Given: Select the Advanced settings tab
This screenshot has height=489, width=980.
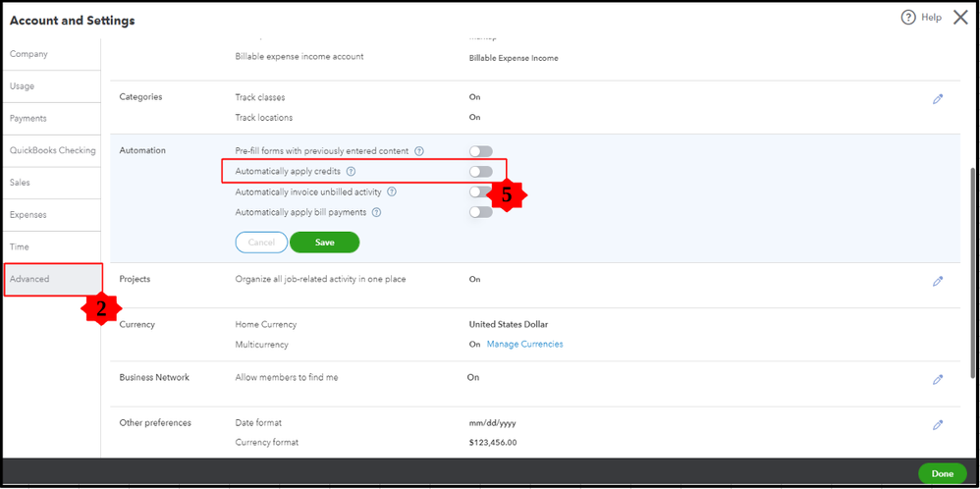Looking at the screenshot, I should pos(52,280).
